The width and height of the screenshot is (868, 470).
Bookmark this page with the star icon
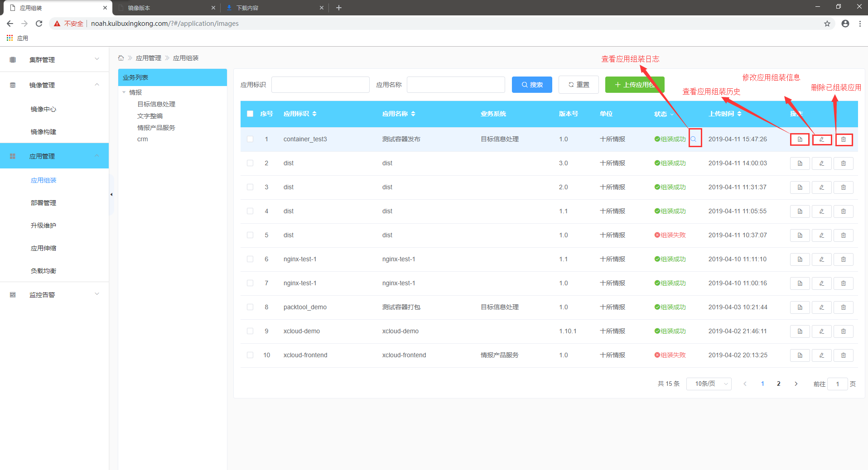coord(827,24)
